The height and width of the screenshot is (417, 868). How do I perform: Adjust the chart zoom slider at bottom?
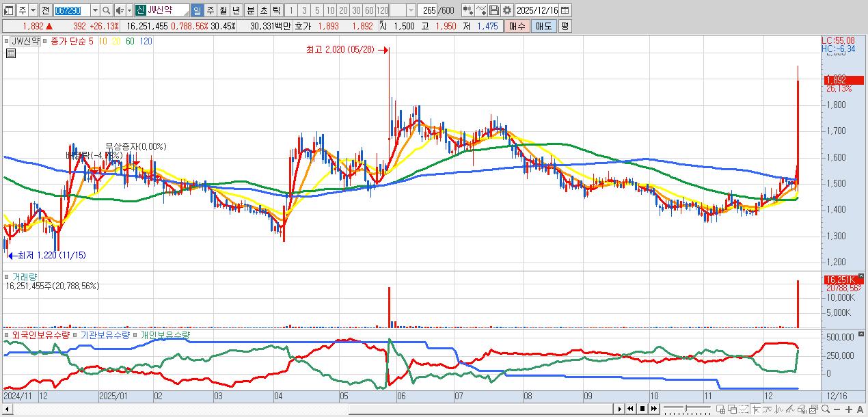[x=686, y=409]
